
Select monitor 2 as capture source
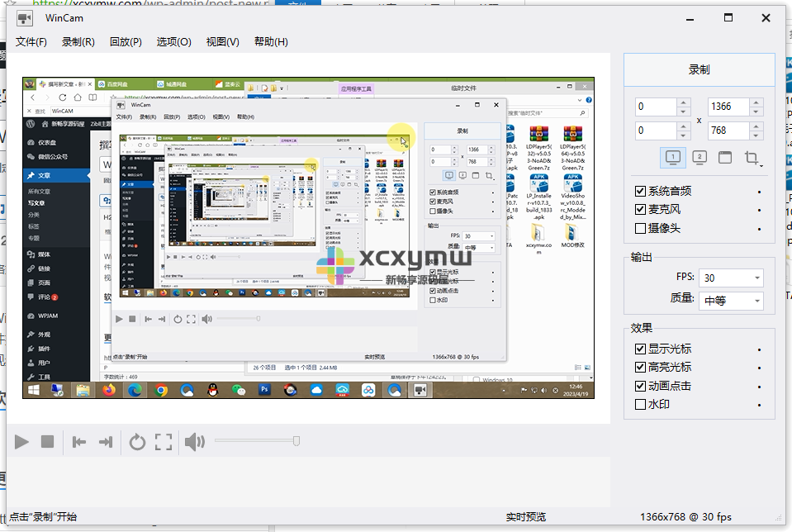coord(700,157)
